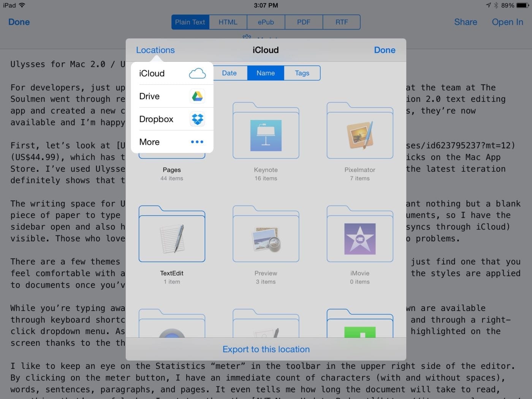Select the PDF export tab
This screenshot has width=532, height=399.
(x=304, y=22)
